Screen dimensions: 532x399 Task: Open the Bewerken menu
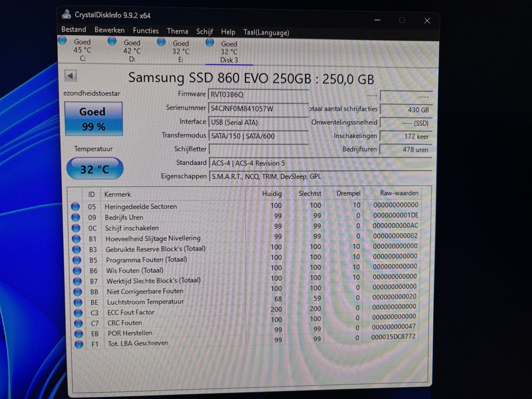[109, 30]
